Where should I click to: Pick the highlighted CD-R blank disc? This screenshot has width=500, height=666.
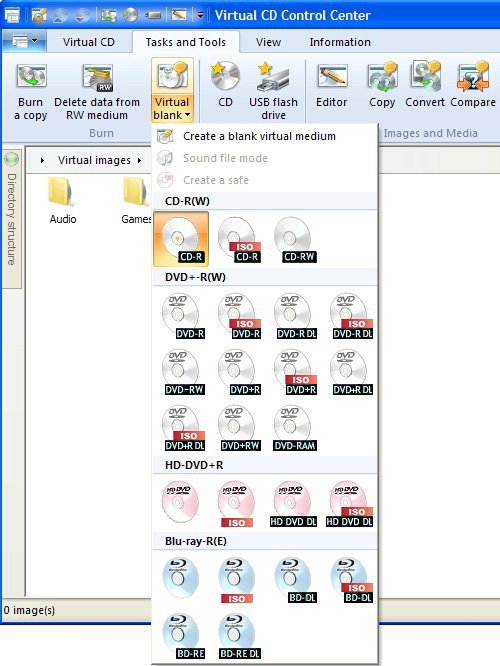point(181,239)
